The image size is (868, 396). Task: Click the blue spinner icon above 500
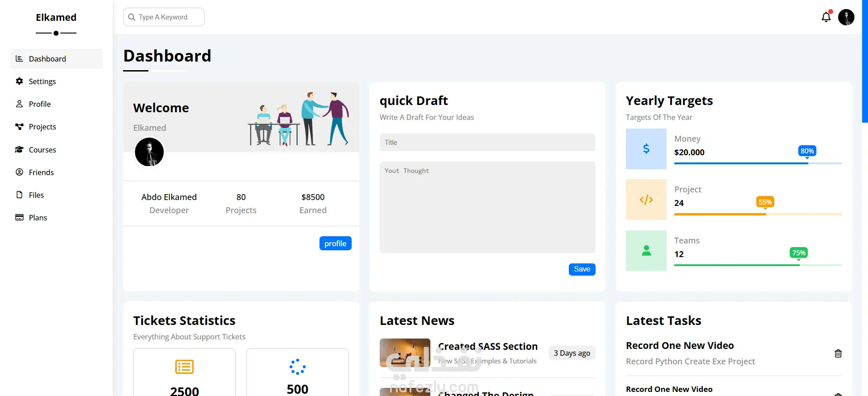point(297,367)
